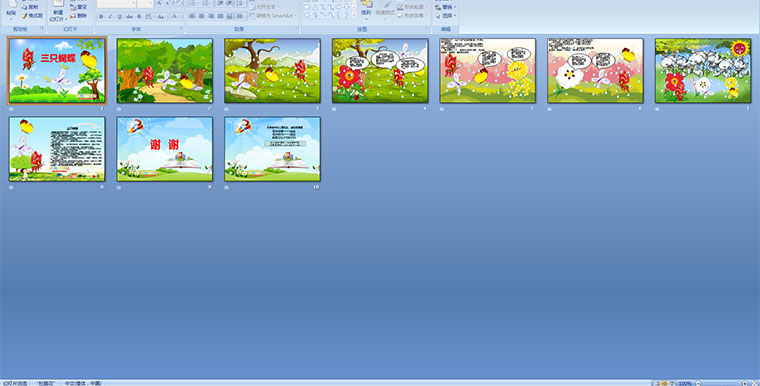Open the Arrange menu in the drawing group
The height and width of the screenshot is (386, 760).
pyautogui.click(x=366, y=11)
